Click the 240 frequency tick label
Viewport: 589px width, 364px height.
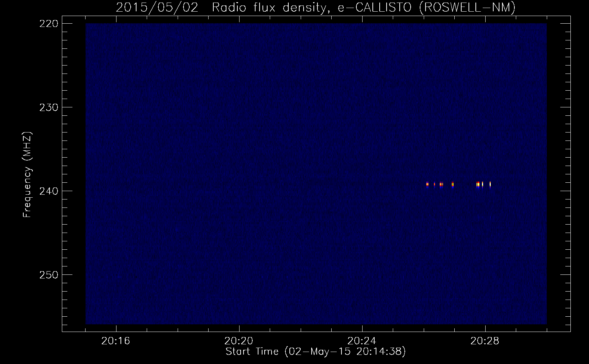coord(48,191)
